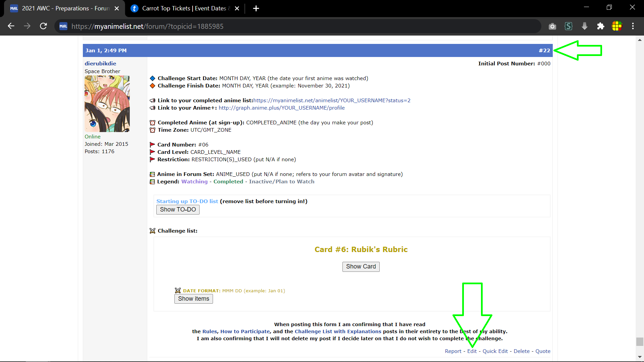Click the download arrow extension icon

[x=584, y=26]
